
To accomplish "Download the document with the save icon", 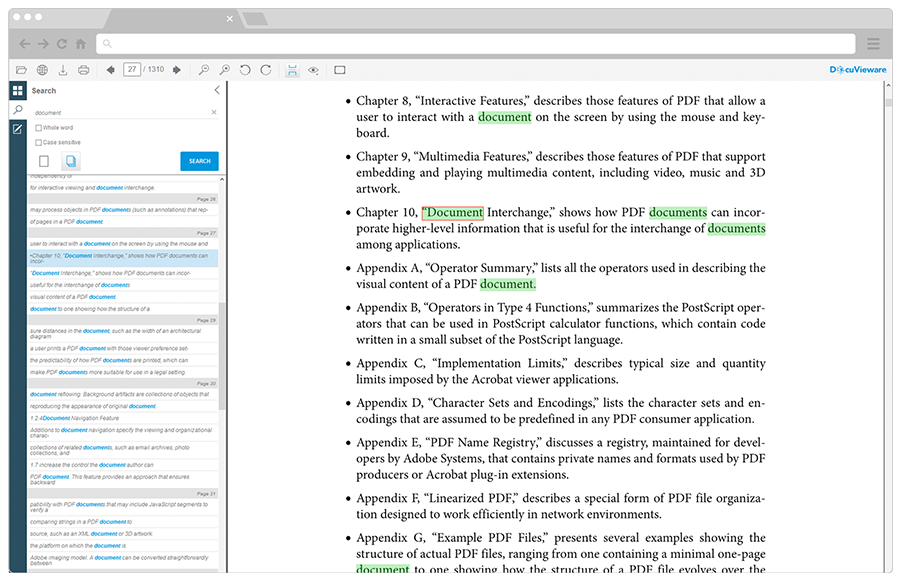I will point(63,70).
